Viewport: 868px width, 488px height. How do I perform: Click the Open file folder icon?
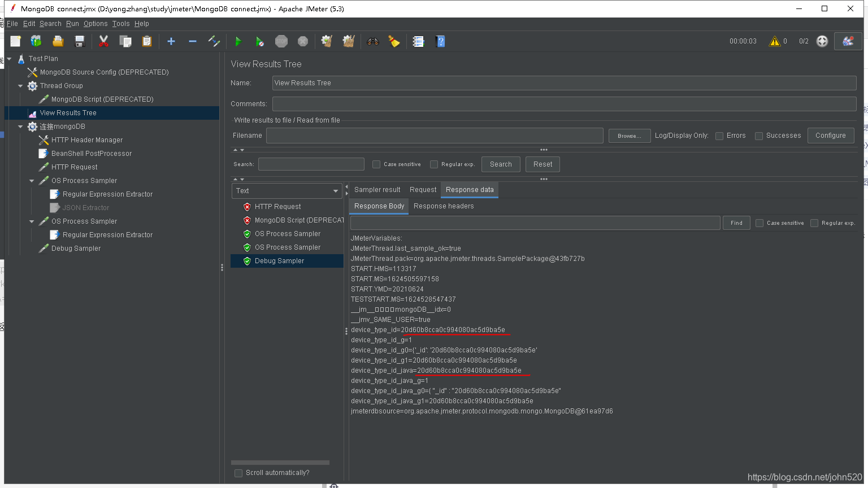pyautogui.click(x=58, y=41)
